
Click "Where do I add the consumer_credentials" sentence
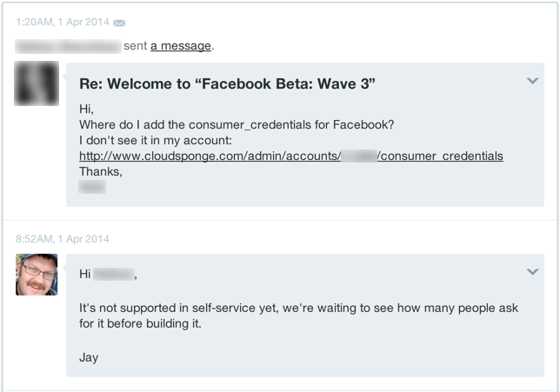click(x=237, y=125)
